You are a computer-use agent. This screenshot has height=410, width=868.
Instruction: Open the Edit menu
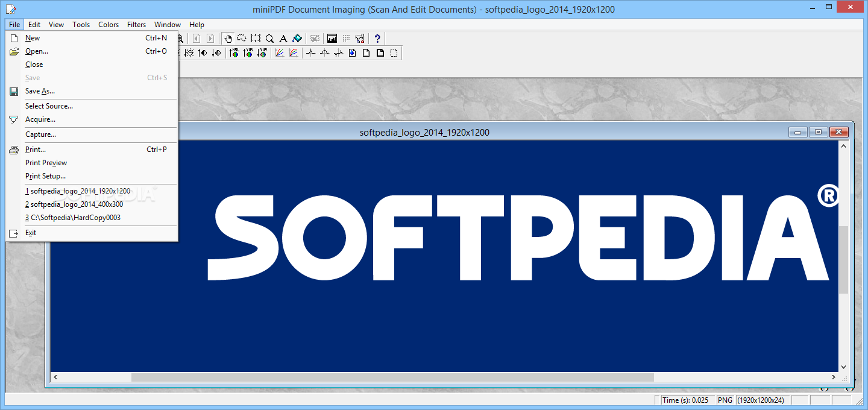(34, 25)
